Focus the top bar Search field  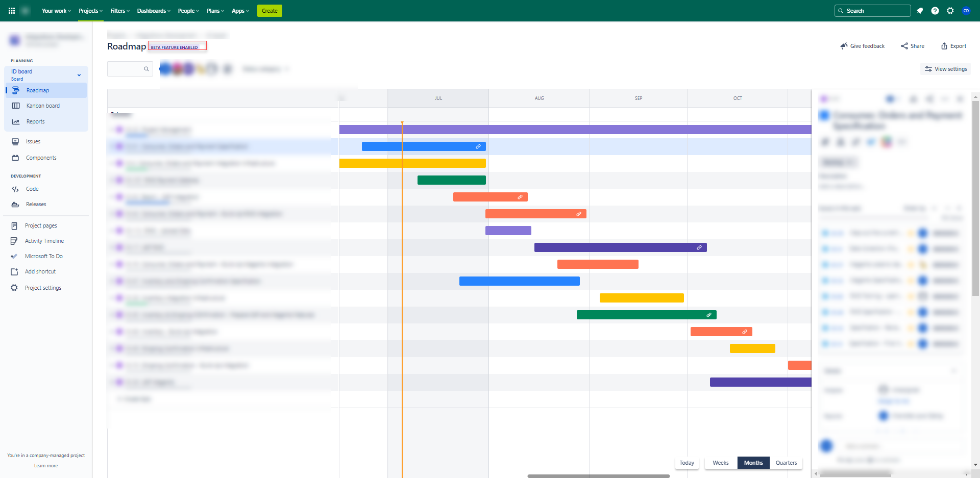[x=873, y=11]
